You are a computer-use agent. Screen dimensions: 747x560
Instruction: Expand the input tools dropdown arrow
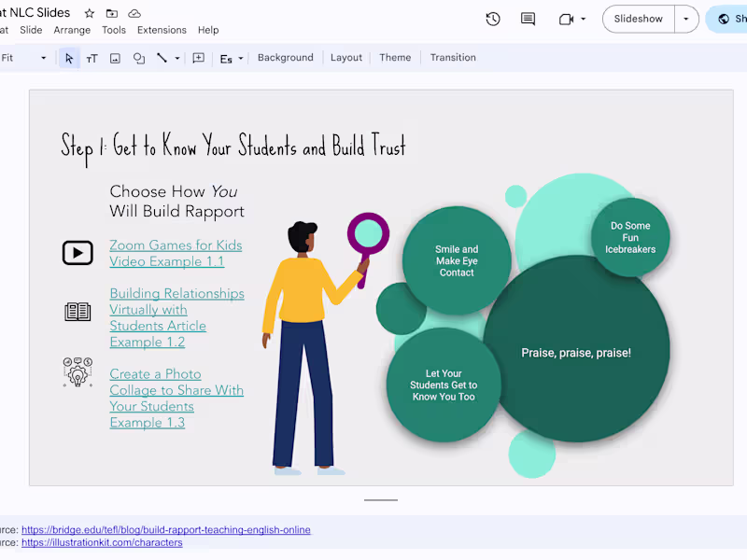coord(241,59)
